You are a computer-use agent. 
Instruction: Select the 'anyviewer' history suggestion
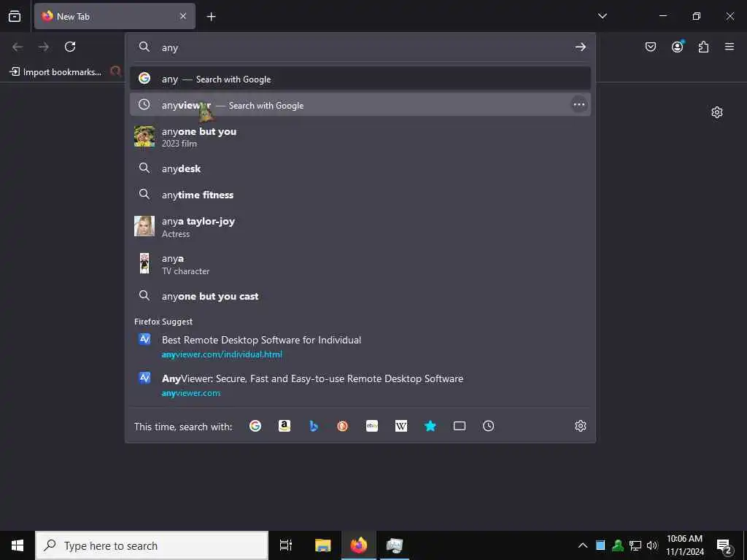[x=360, y=105]
